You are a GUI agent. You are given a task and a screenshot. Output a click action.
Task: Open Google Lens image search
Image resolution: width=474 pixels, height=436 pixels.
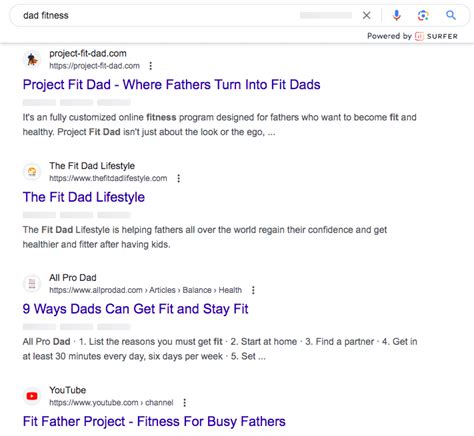pos(423,15)
